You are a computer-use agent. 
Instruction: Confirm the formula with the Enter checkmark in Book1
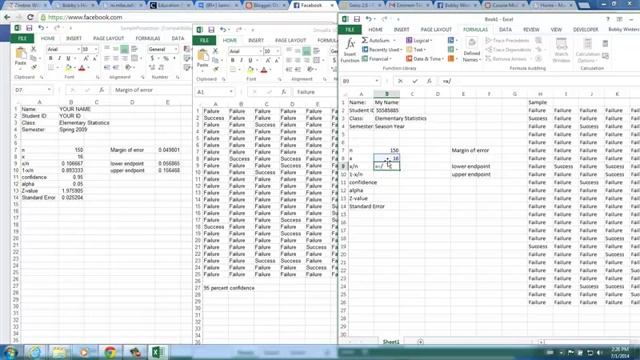(x=415, y=81)
